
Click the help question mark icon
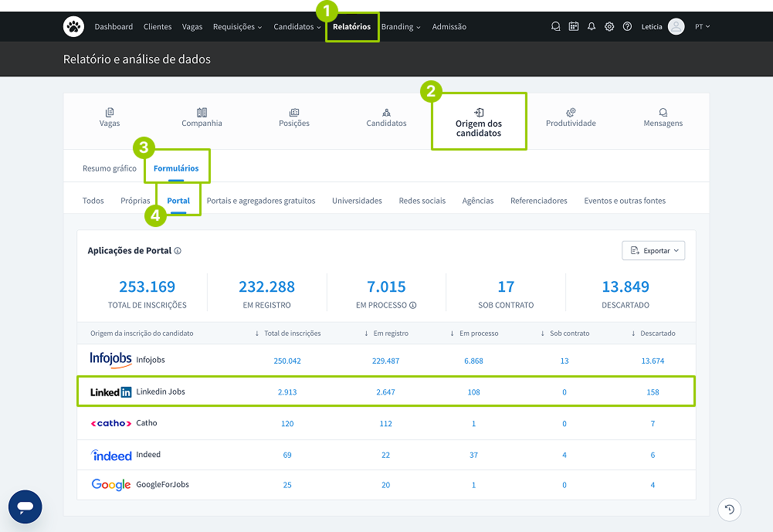[627, 26]
